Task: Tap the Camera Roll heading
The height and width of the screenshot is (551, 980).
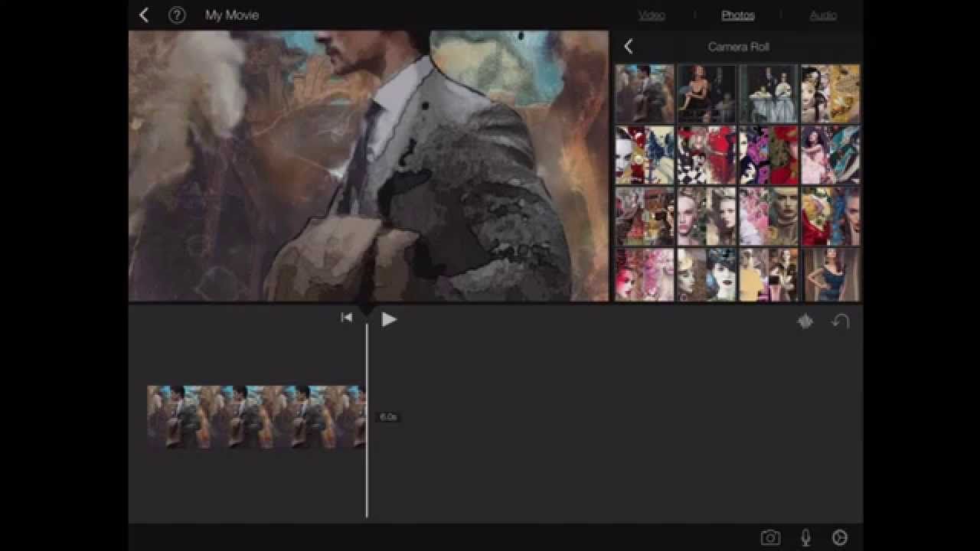Action: (x=738, y=47)
